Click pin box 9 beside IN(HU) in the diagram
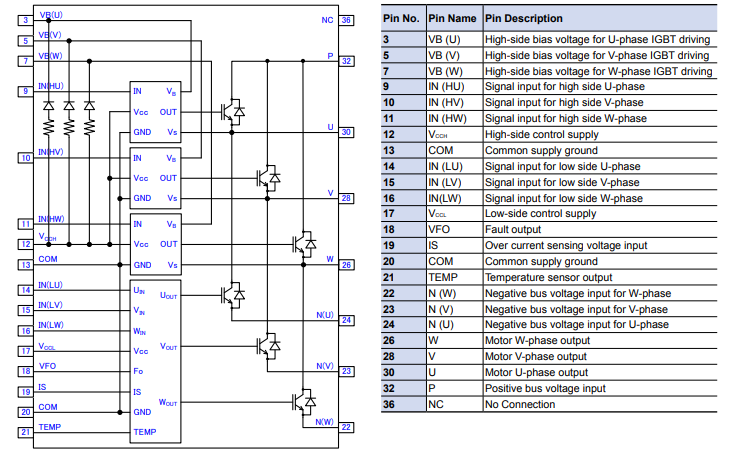 coord(25,91)
